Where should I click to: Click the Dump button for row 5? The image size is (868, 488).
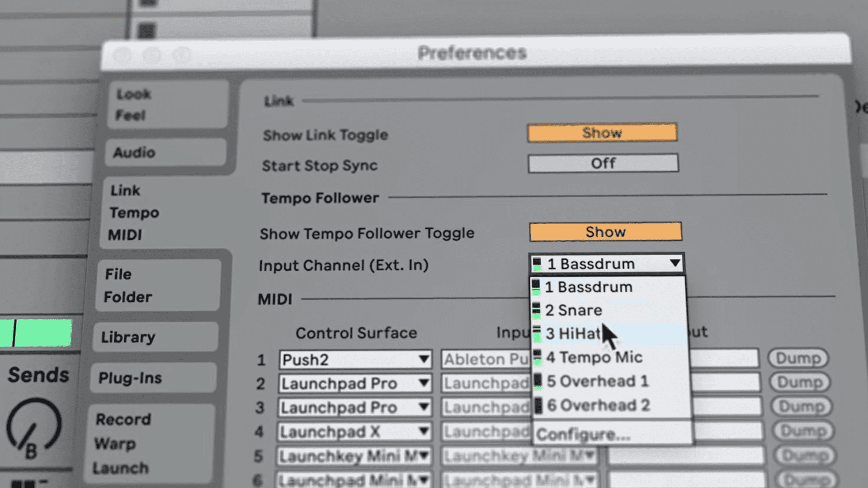coord(805,455)
